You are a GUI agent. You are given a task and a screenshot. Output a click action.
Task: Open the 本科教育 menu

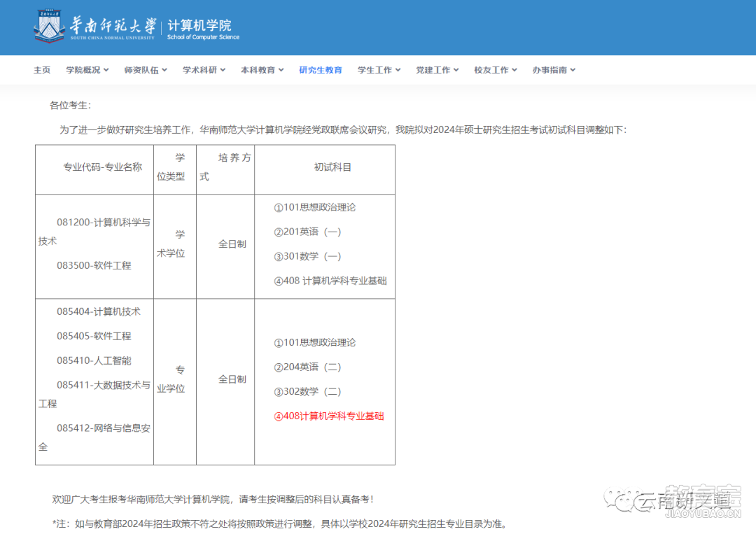pyautogui.click(x=258, y=70)
